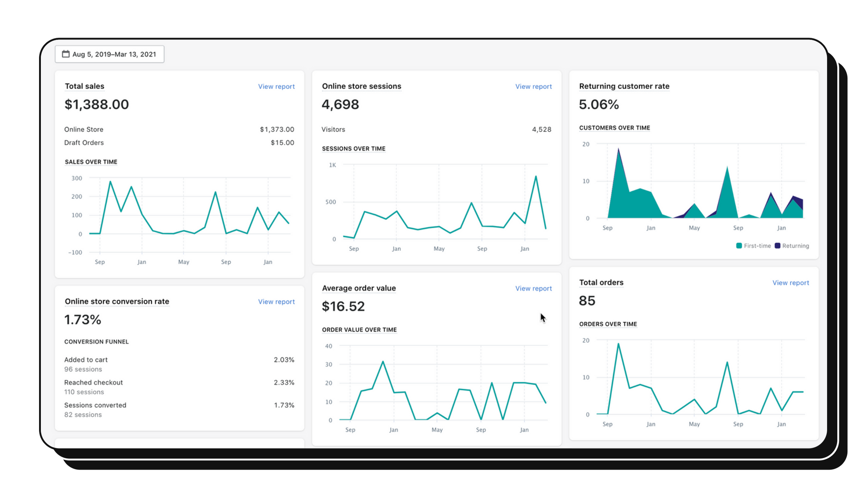Screen dimensions: 868x488
Task: Select the Sessions converted funnel step
Action: click(95, 405)
